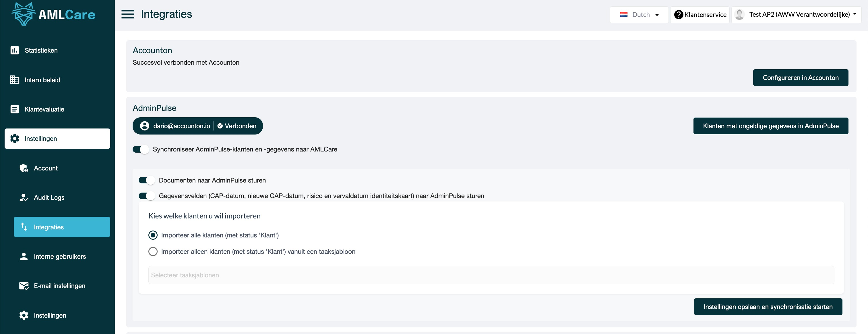Open Interne gebruikers menu item
Screen dimensions: 868x334
click(x=60, y=256)
